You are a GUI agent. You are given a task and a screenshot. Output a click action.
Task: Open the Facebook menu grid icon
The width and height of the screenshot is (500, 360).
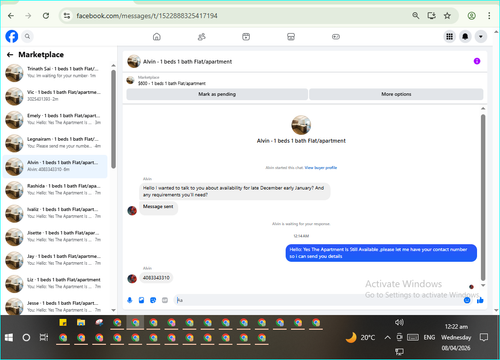point(450,36)
